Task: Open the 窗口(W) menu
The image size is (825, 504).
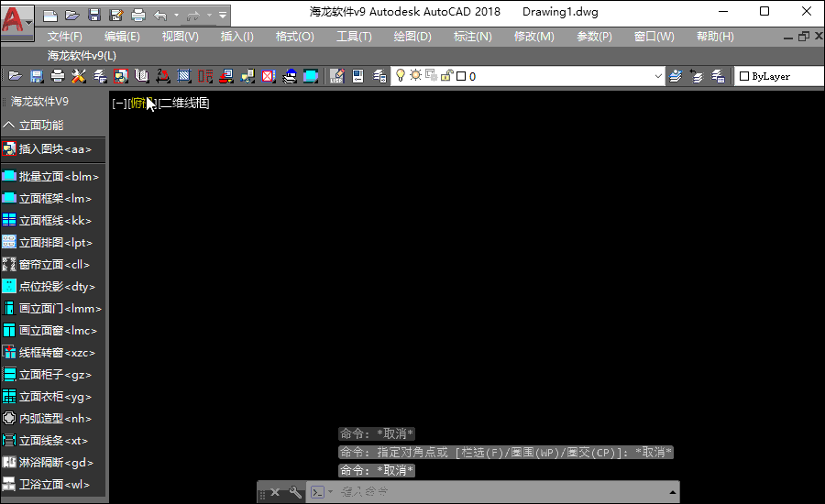Action: 654,37
